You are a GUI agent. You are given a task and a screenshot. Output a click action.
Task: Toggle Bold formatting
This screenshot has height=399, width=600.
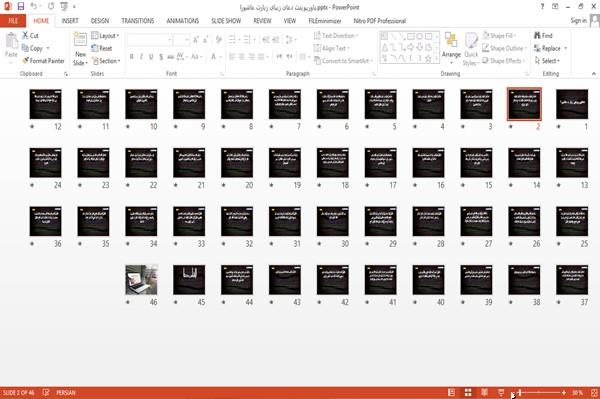tap(132, 57)
